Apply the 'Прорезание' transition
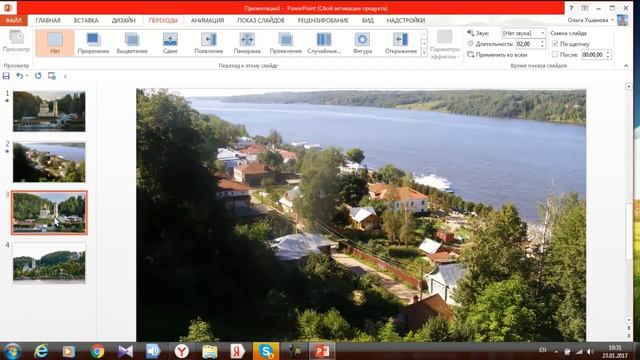 pyautogui.click(x=93, y=43)
